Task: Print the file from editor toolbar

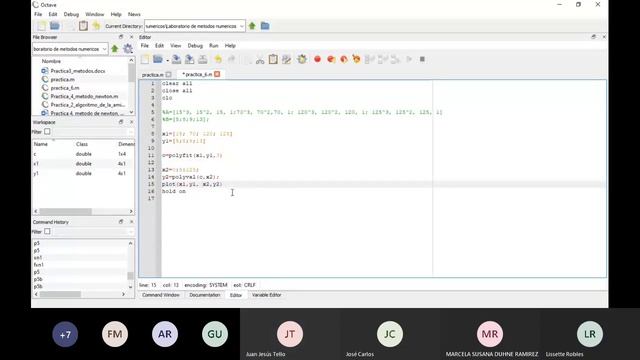Action: (x=202, y=59)
